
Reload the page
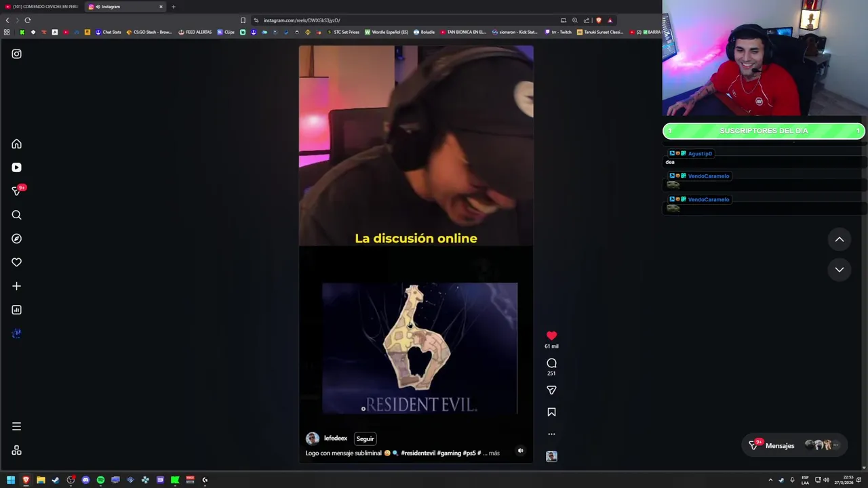click(28, 20)
